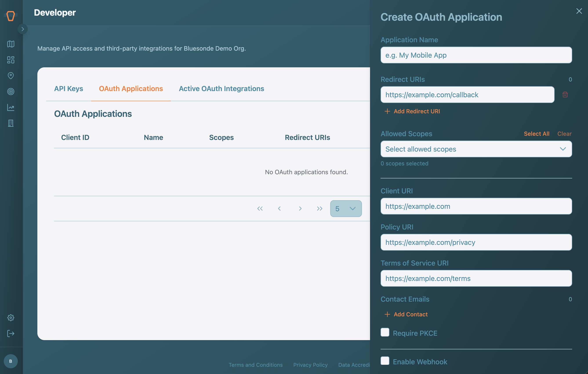Jump to first page of results

(x=260, y=209)
